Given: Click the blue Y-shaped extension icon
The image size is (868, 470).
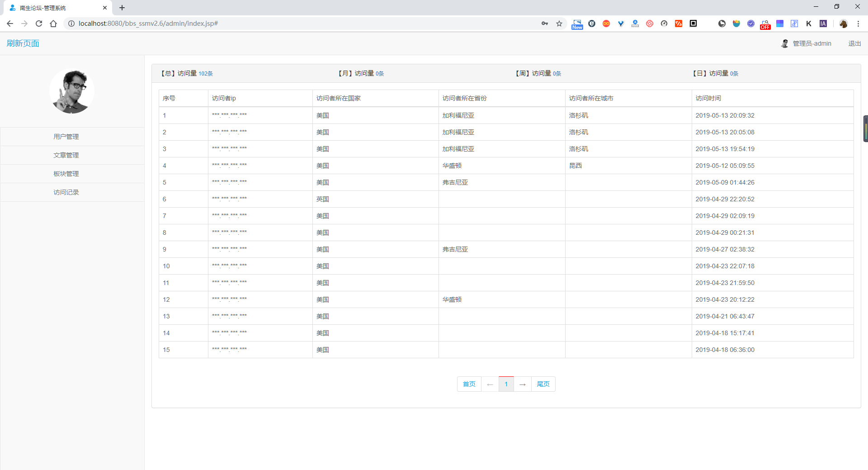Looking at the screenshot, I should (x=621, y=24).
